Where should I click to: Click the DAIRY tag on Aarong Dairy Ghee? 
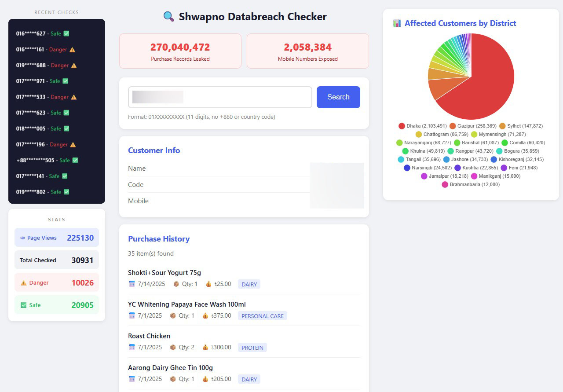(249, 379)
